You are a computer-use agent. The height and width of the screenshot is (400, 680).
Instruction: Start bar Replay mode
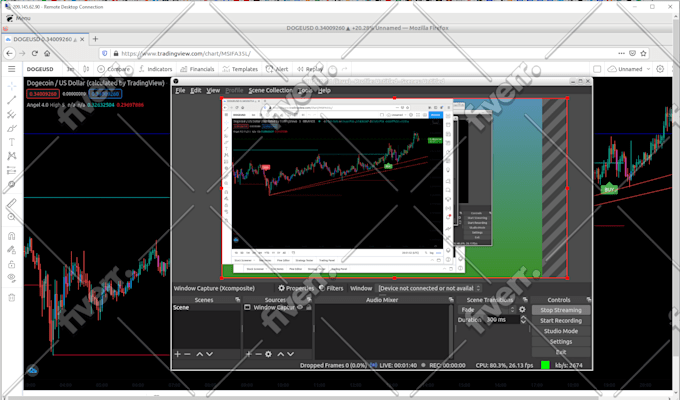coord(310,69)
